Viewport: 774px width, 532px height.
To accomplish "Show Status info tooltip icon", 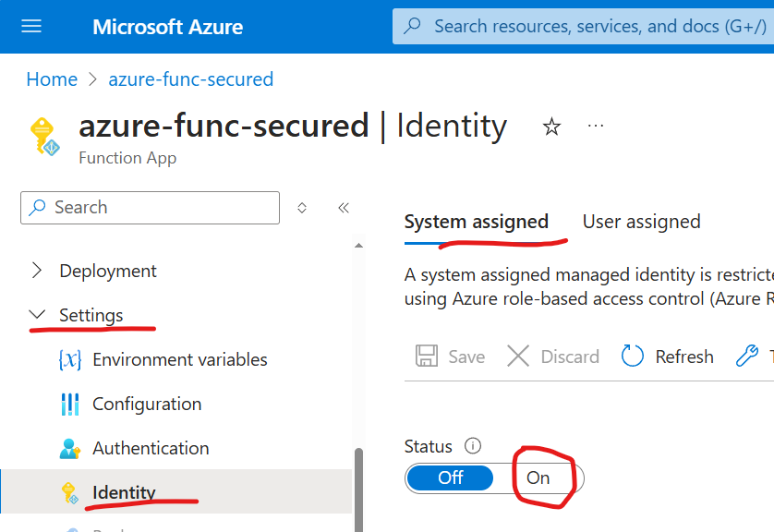I will pyautogui.click(x=472, y=446).
